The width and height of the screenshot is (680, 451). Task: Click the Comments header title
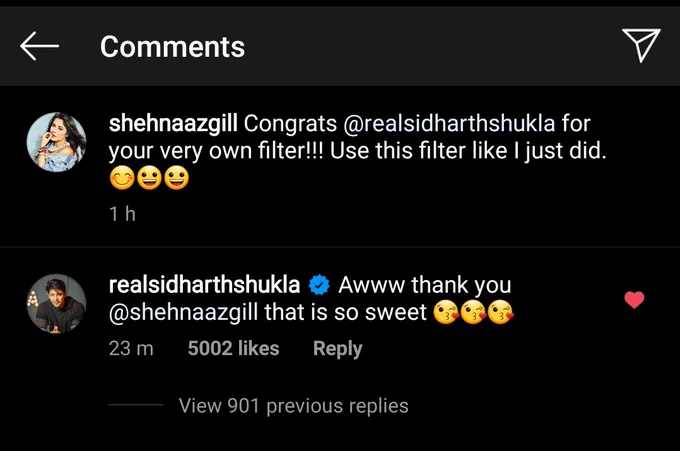click(173, 47)
